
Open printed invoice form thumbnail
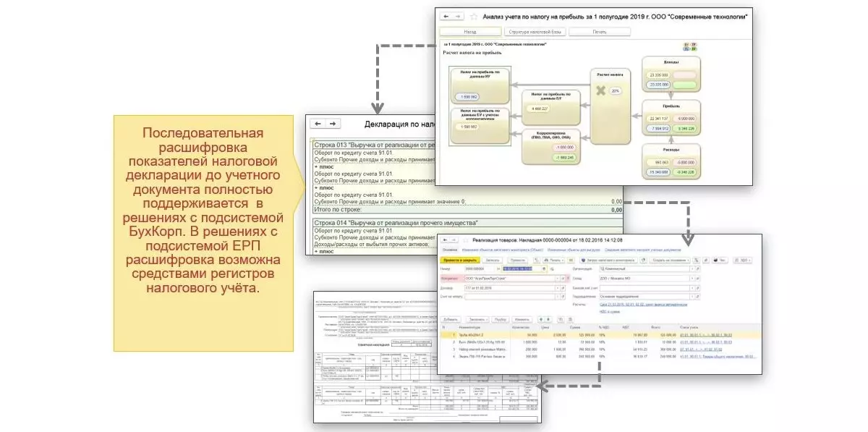427,357
